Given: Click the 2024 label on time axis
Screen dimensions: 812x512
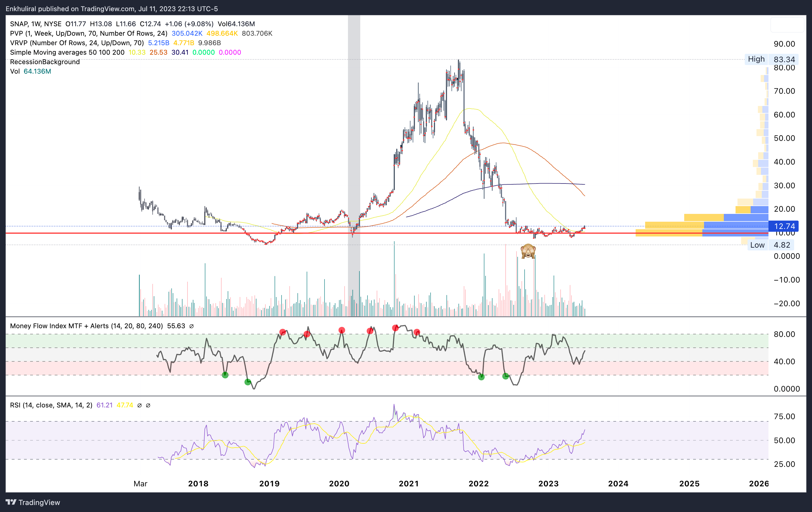Looking at the screenshot, I should point(618,484).
